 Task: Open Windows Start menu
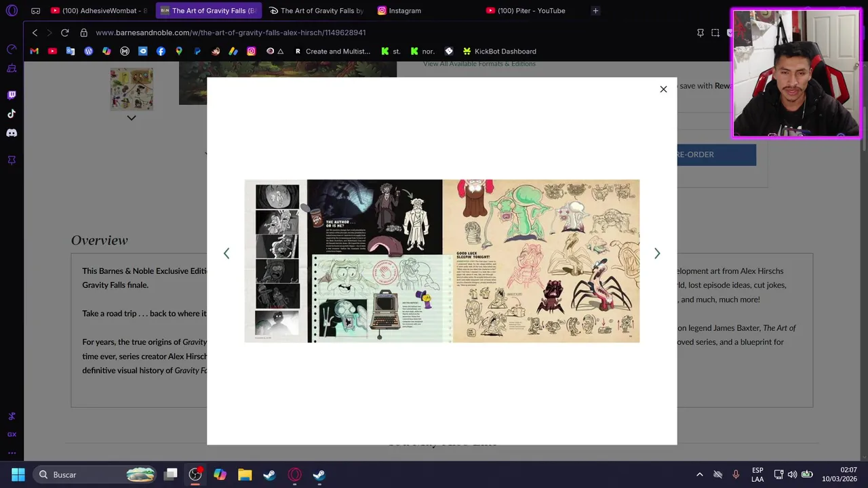18,474
